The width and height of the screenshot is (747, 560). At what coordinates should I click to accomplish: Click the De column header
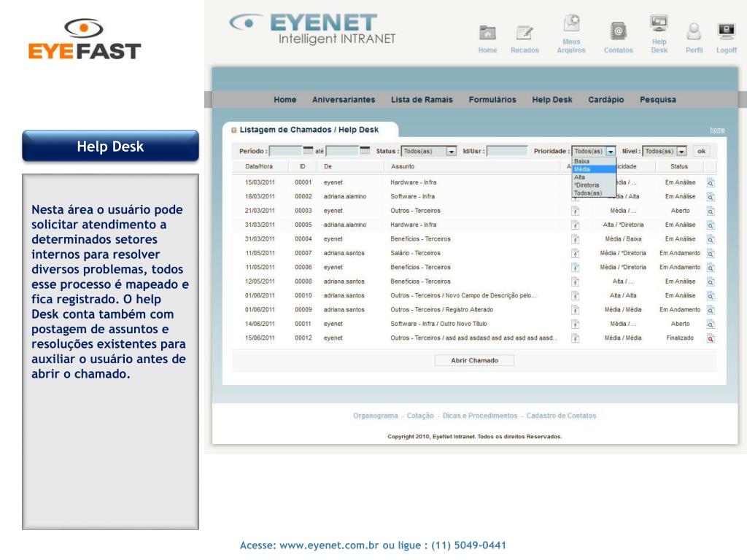(328, 167)
